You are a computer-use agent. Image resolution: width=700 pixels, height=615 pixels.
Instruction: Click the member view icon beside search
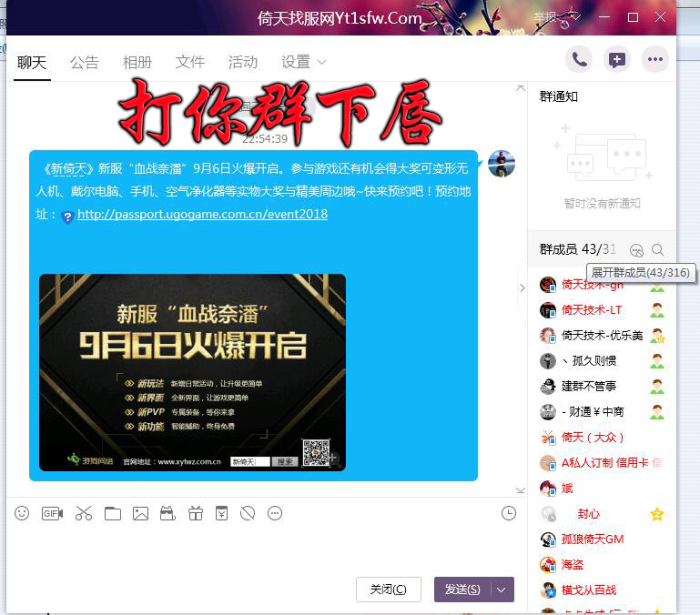tap(636, 250)
